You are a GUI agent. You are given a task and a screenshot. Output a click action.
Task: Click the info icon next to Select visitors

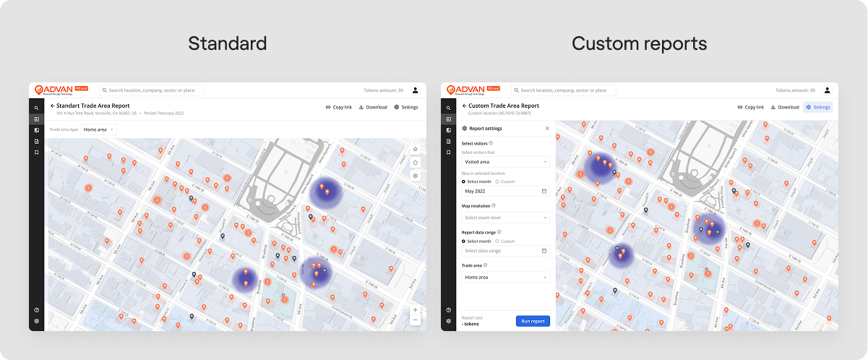click(491, 143)
